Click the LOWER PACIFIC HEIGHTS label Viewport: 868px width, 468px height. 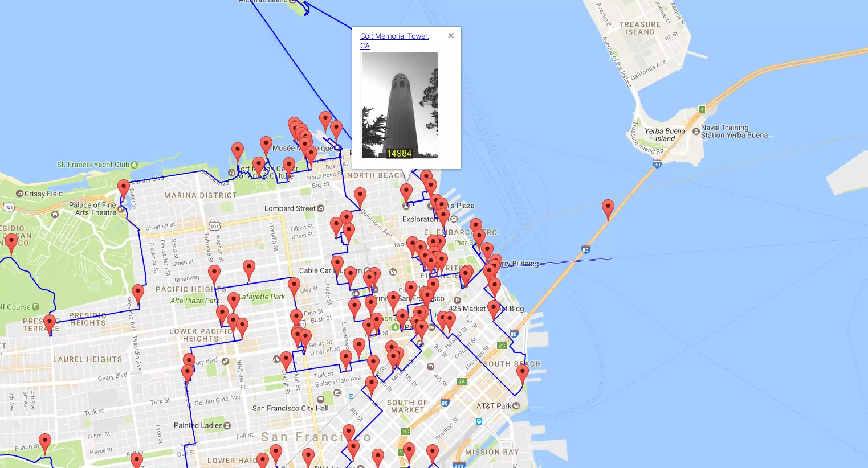pos(201,335)
